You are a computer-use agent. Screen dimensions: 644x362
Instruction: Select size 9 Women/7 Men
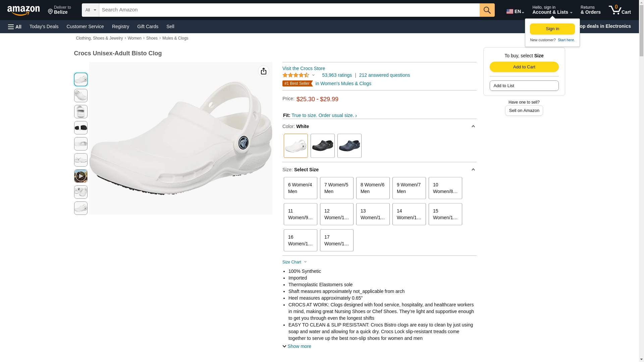click(x=409, y=188)
